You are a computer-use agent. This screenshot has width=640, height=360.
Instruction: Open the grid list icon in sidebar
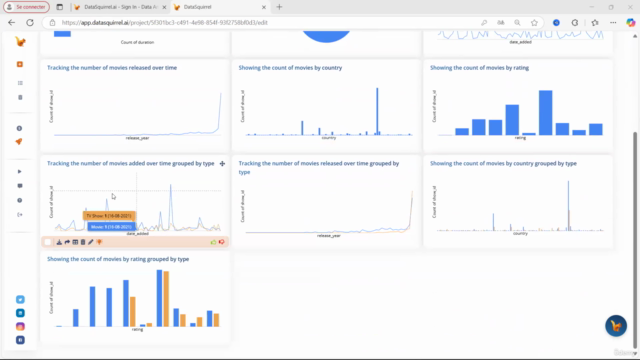pos(20,83)
